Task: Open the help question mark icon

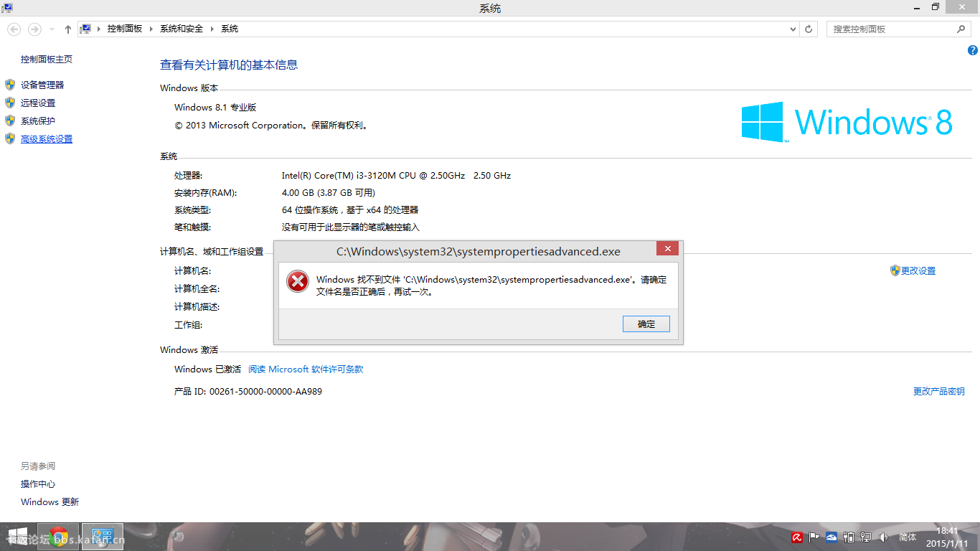Action: [973, 50]
